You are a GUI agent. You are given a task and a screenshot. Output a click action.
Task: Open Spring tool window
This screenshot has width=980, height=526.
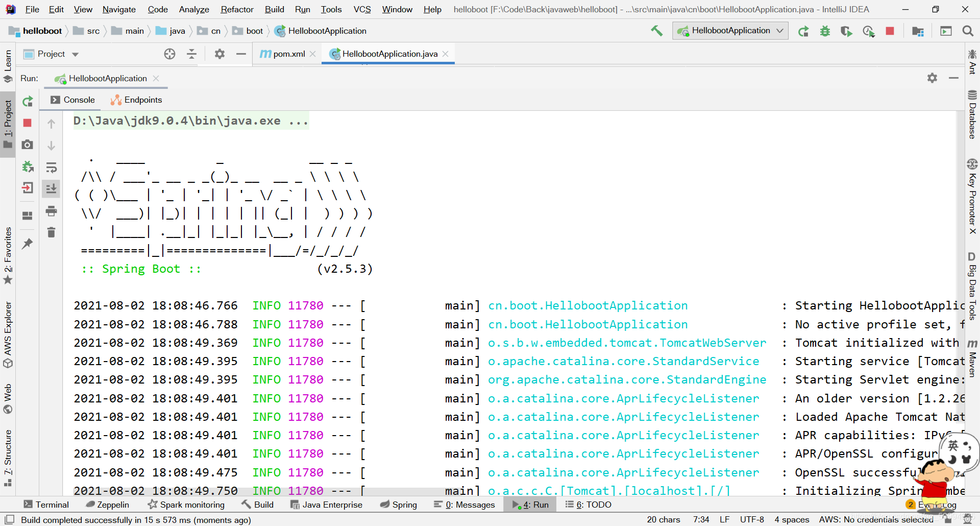pyautogui.click(x=398, y=505)
